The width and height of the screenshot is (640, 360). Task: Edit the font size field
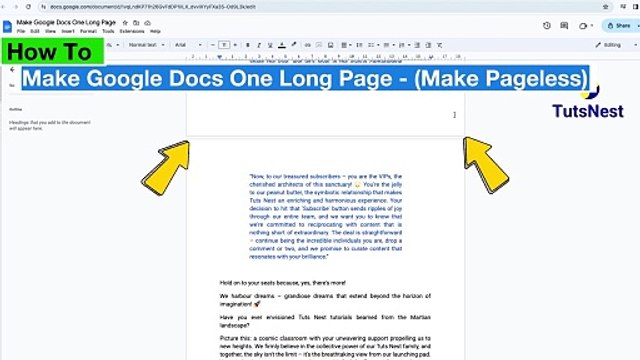click(224, 45)
